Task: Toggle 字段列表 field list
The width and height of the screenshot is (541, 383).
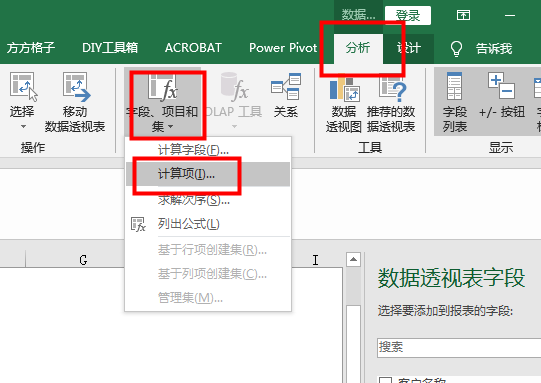Action: click(455, 102)
